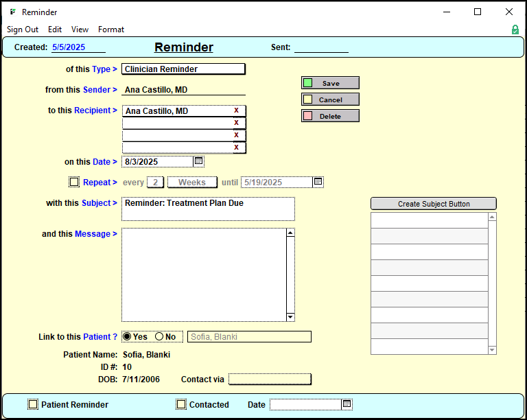Click the pink Delete button
This screenshot has height=420, width=527.
[330, 116]
